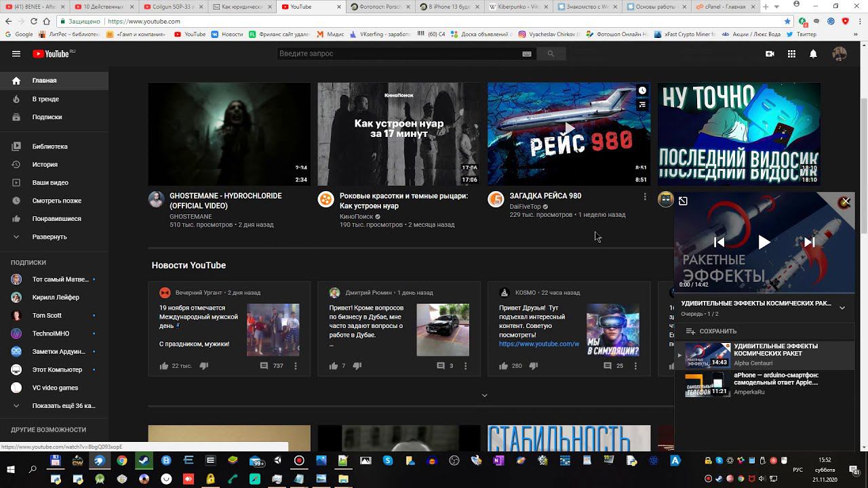Open the account avatar menu

click(x=840, y=54)
